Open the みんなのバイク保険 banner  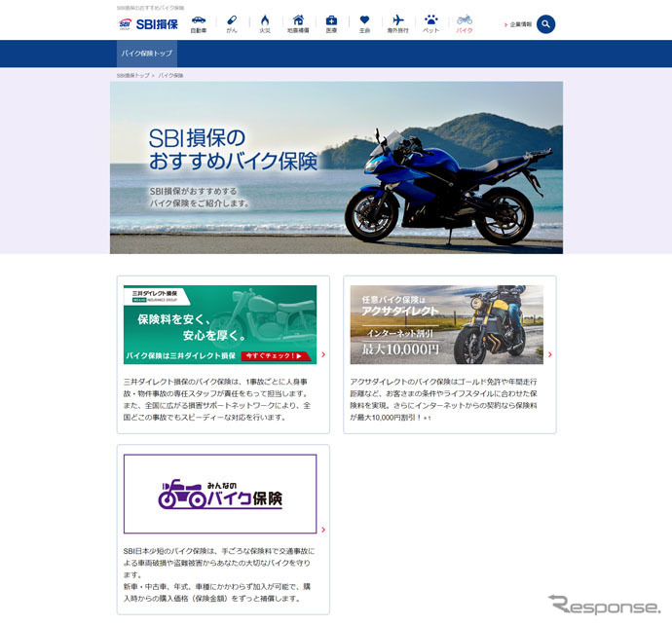[220, 494]
